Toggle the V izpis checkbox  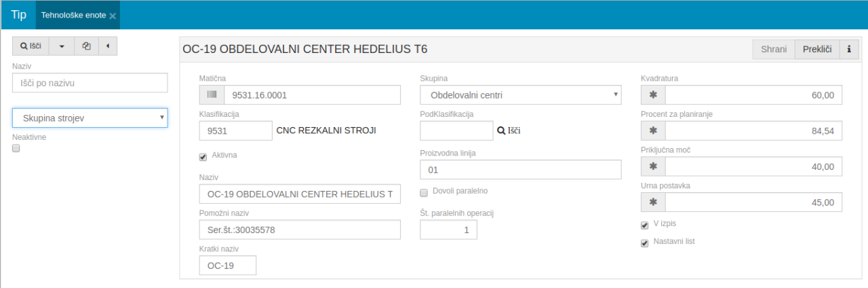[645, 226]
